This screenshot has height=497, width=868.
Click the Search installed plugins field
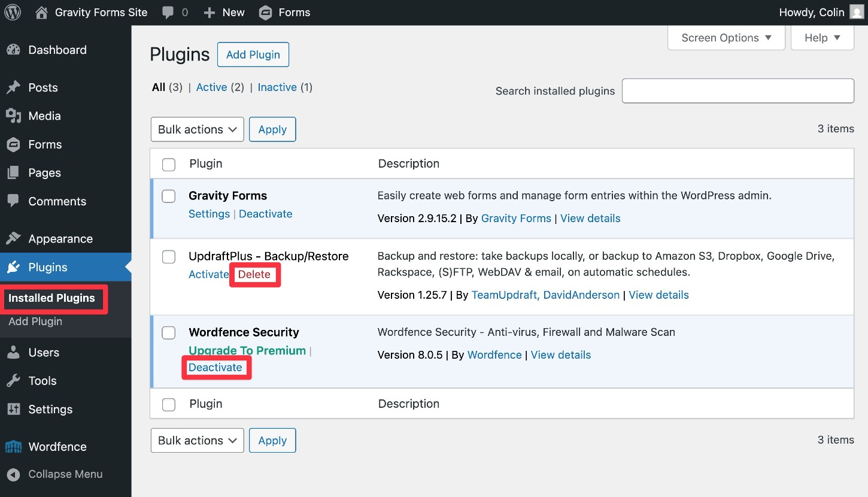(738, 91)
